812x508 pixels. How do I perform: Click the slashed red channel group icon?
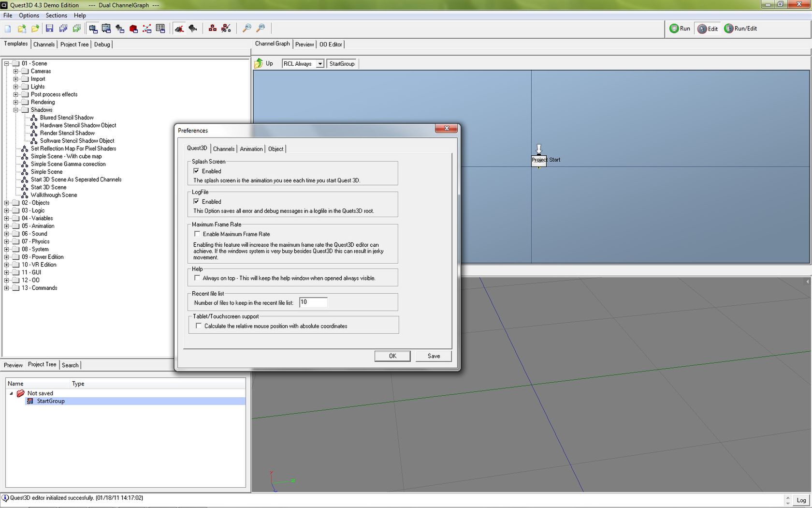[x=226, y=29]
